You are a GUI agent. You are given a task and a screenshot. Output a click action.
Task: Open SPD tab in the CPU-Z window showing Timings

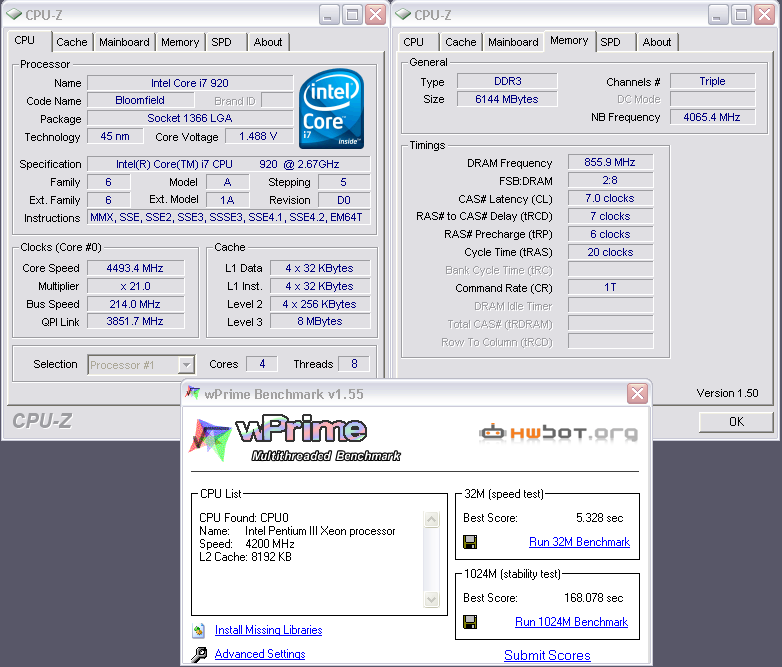coord(610,42)
